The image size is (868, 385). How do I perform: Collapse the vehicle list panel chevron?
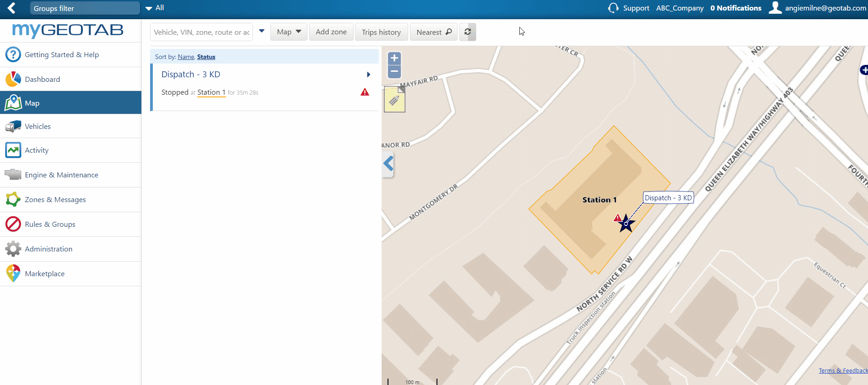[x=388, y=163]
